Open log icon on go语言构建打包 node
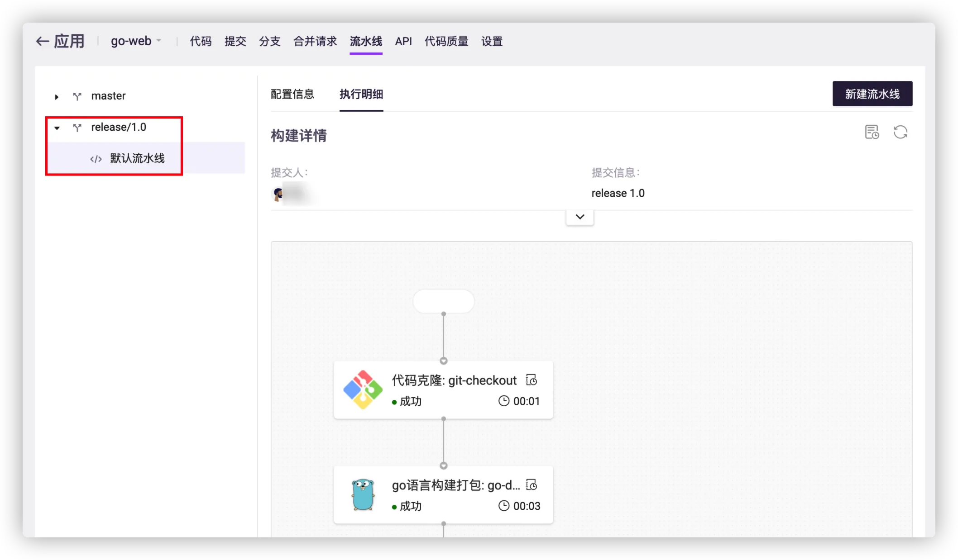 point(532,485)
